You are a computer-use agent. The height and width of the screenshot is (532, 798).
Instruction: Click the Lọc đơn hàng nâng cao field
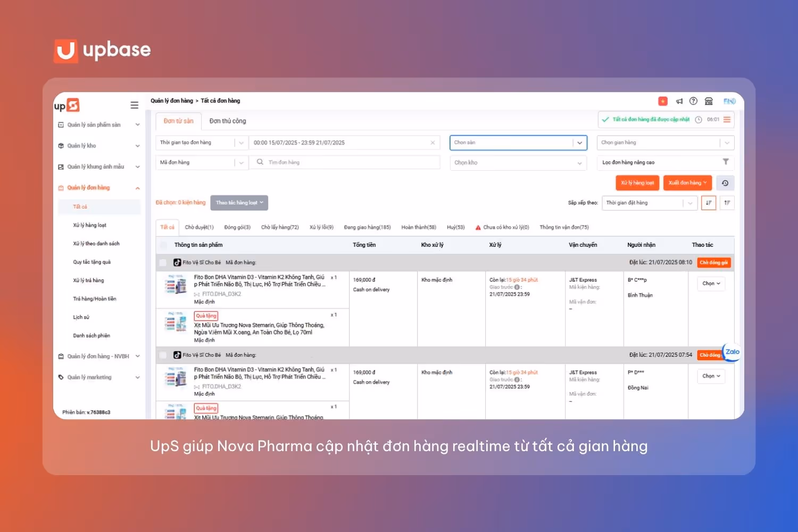(x=666, y=162)
